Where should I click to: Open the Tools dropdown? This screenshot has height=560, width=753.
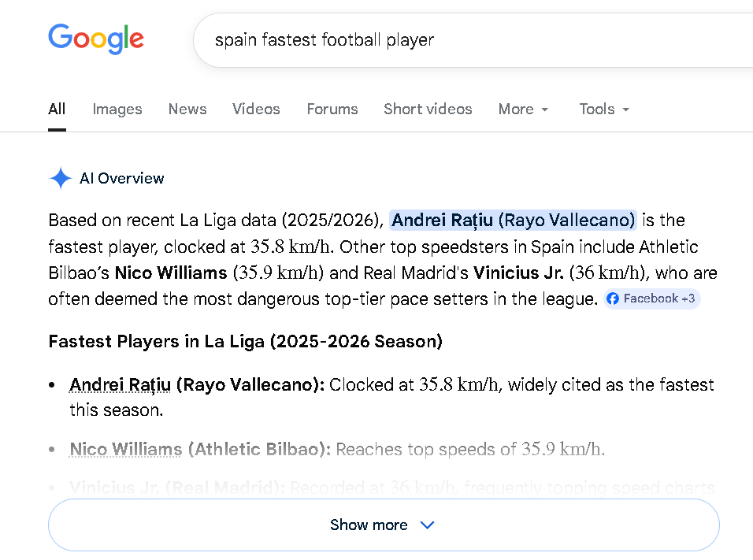click(x=604, y=109)
